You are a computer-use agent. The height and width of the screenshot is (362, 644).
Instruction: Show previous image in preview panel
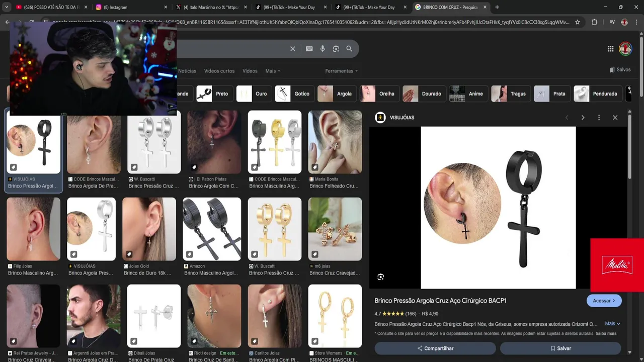point(567,118)
